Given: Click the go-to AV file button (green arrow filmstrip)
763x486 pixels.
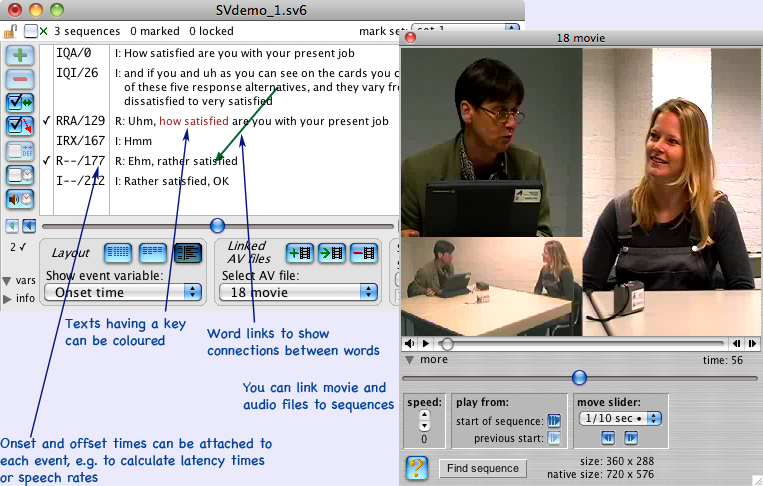Looking at the screenshot, I should tap(332, 253).
